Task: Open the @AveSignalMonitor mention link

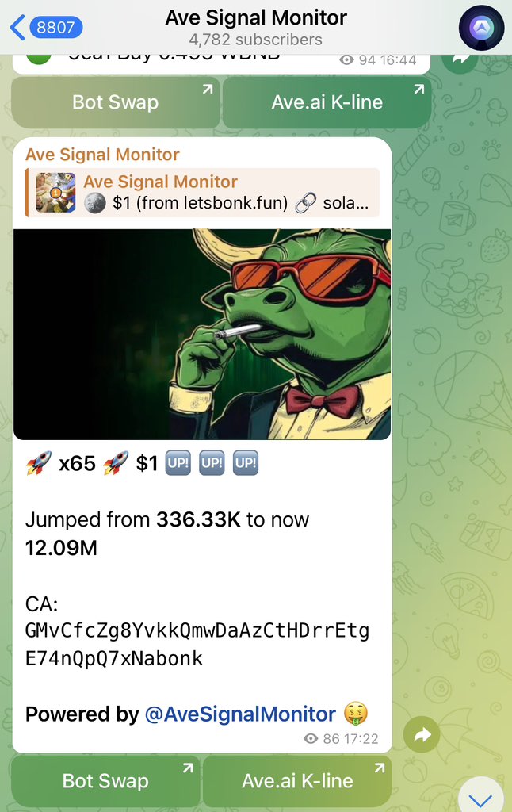Action: click(240, 714)
